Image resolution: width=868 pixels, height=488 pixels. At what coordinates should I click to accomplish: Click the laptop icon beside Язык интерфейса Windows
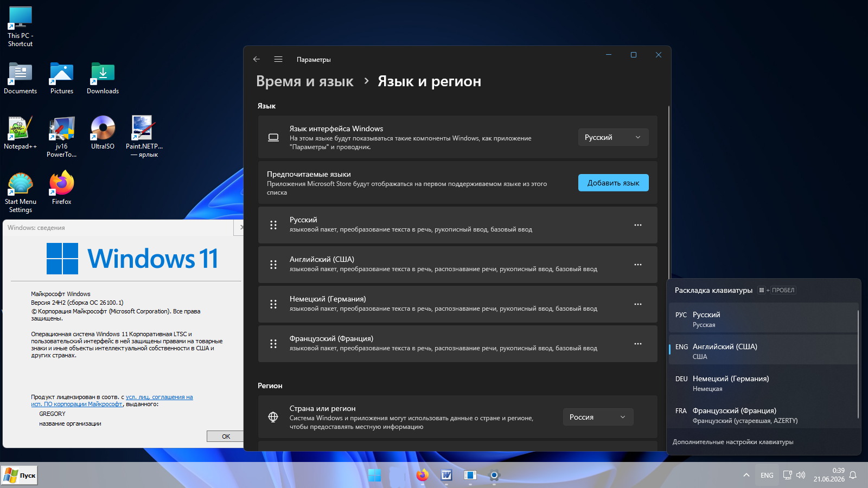tap(273, 137)
